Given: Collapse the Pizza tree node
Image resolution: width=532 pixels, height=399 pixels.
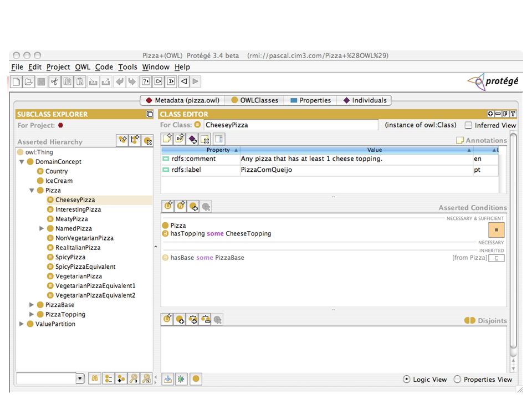Looking at the screenshot, I should tap(32, 190).
